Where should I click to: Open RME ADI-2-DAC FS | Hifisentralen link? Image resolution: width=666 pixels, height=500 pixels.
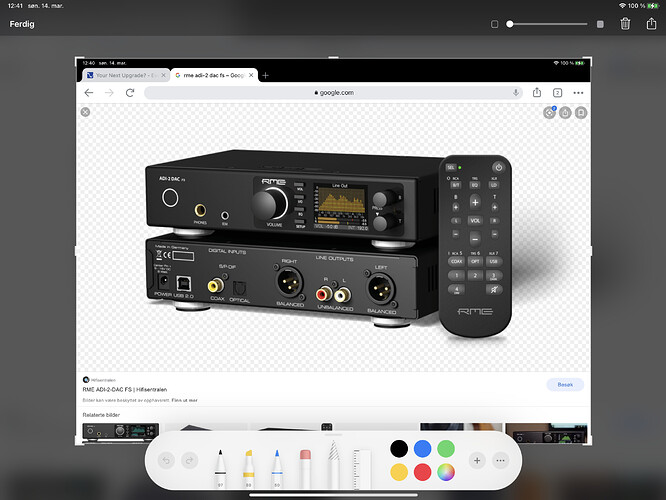[124, 389]
